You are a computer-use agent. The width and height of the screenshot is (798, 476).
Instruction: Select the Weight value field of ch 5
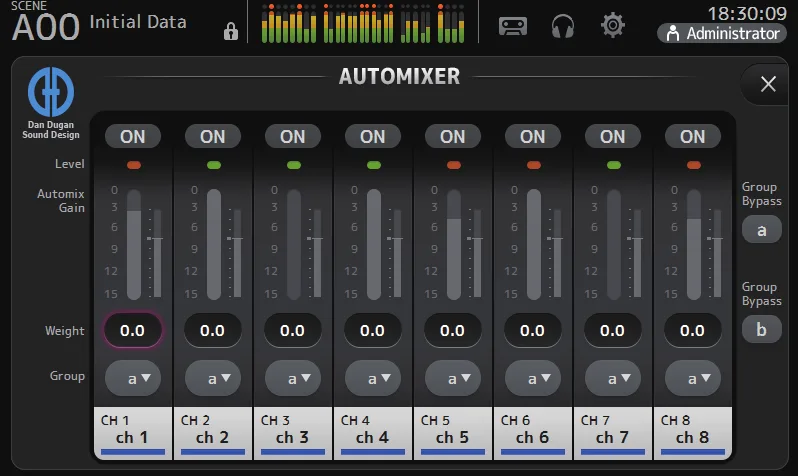coord(452,330)
